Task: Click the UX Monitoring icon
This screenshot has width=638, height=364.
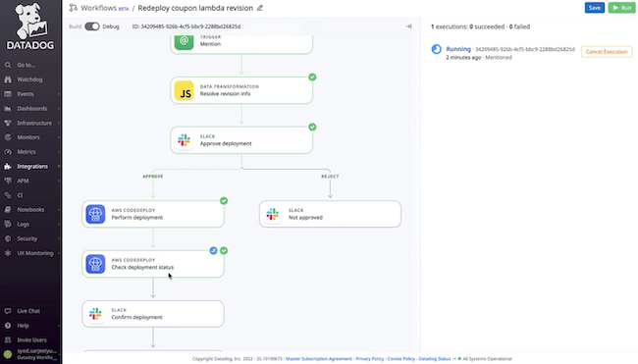Action: [8, 253]
